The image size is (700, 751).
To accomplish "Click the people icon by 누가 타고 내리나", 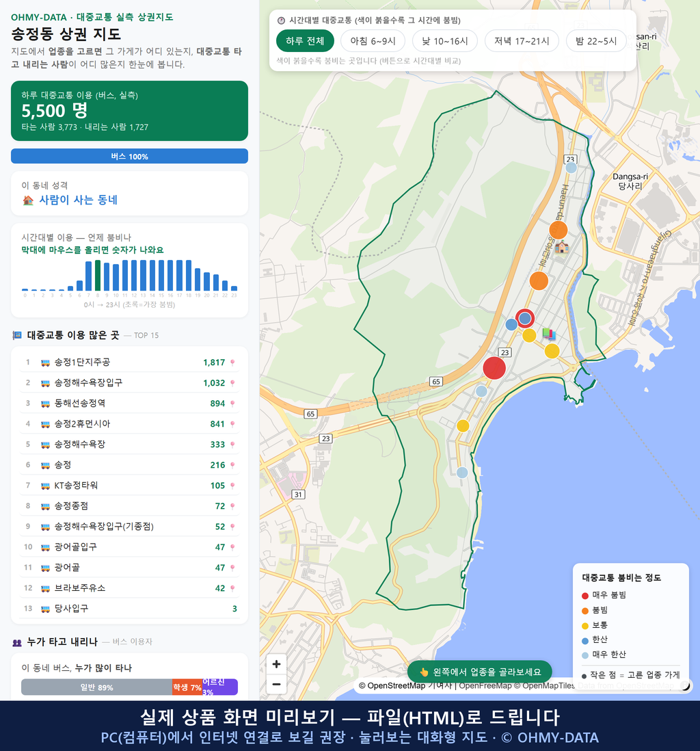I will (x=17, y=642).
